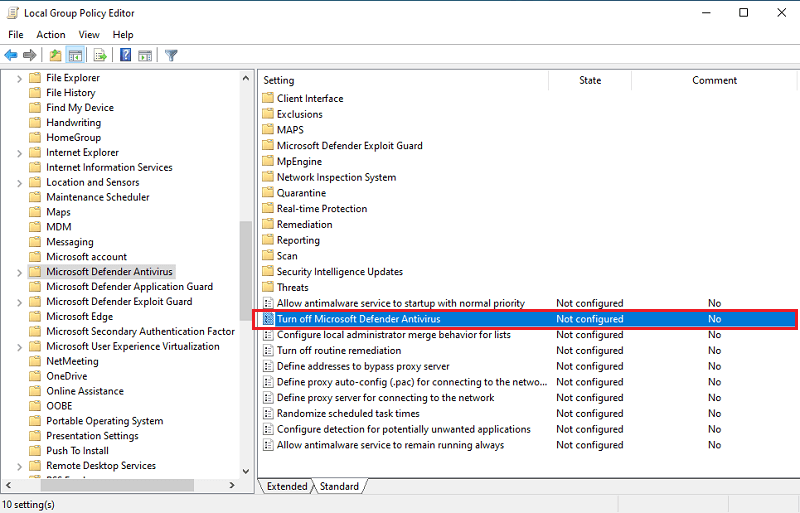800x513 pixels.
Task: Click the policy icon for Turn off routine remediation
Action: pos(268,350)
